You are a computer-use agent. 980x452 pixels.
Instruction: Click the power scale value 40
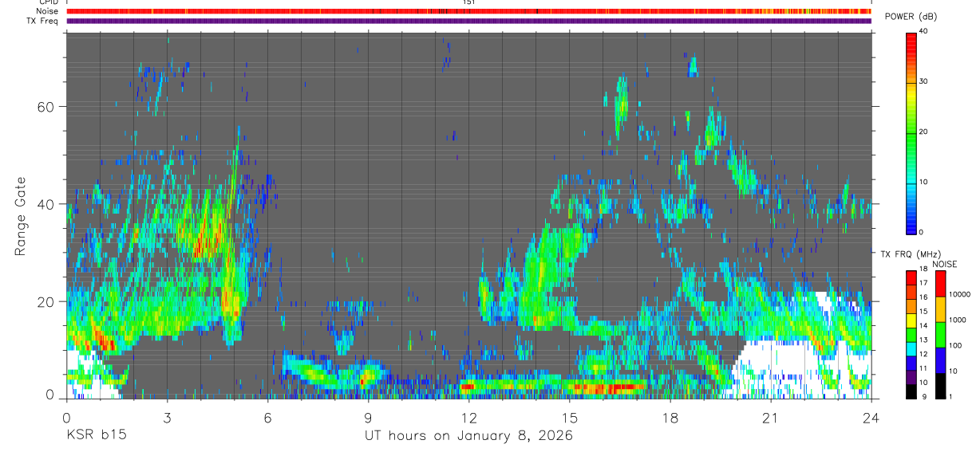[924, 32]
